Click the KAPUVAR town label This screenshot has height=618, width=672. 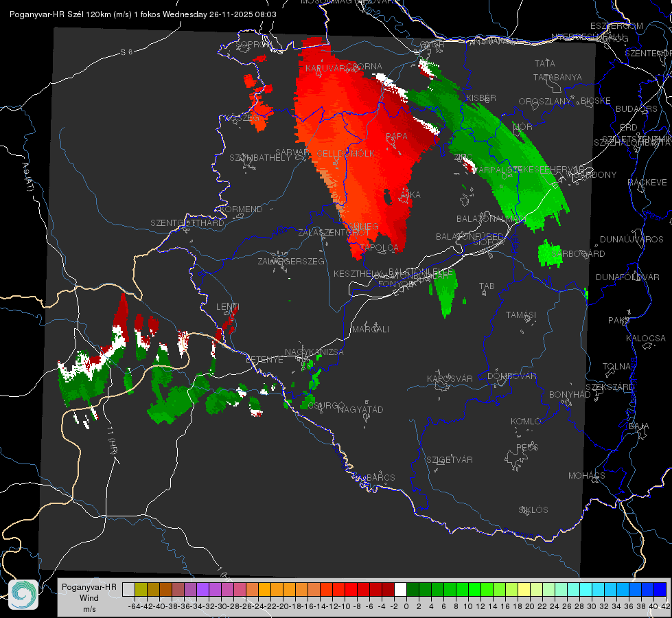tap(325, 69)
